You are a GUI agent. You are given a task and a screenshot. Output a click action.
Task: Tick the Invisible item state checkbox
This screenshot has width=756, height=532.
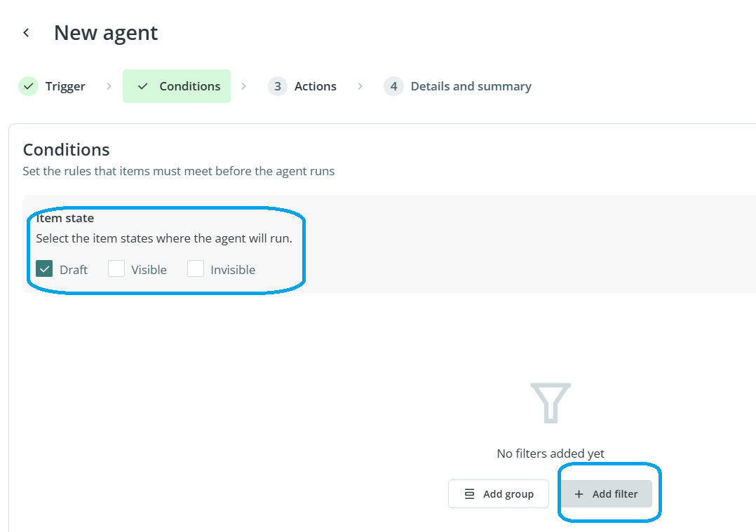coord(196,269)
